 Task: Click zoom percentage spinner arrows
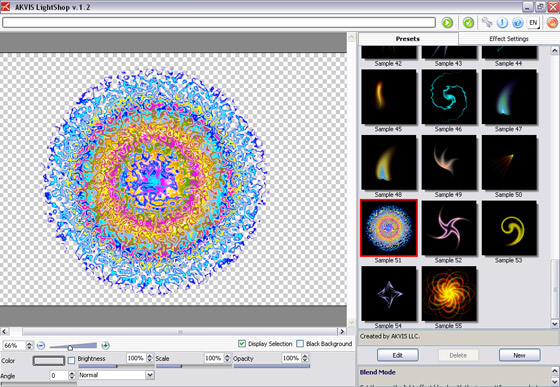click(30, 345)
